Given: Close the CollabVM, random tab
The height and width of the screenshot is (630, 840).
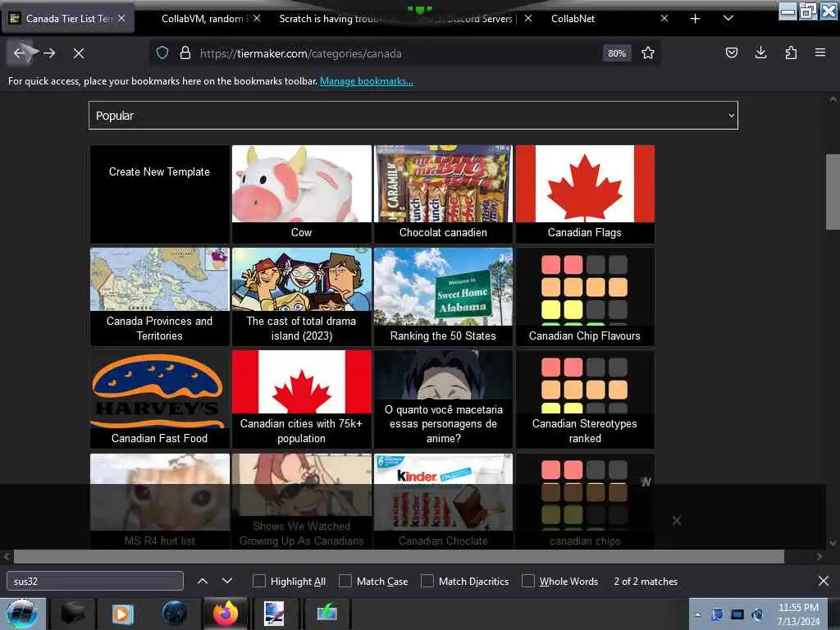Looking at the screenshot, I should click(257, 18).
